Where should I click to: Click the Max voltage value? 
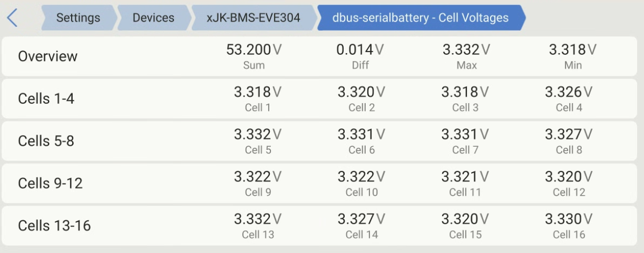click(x=466, y=50)
